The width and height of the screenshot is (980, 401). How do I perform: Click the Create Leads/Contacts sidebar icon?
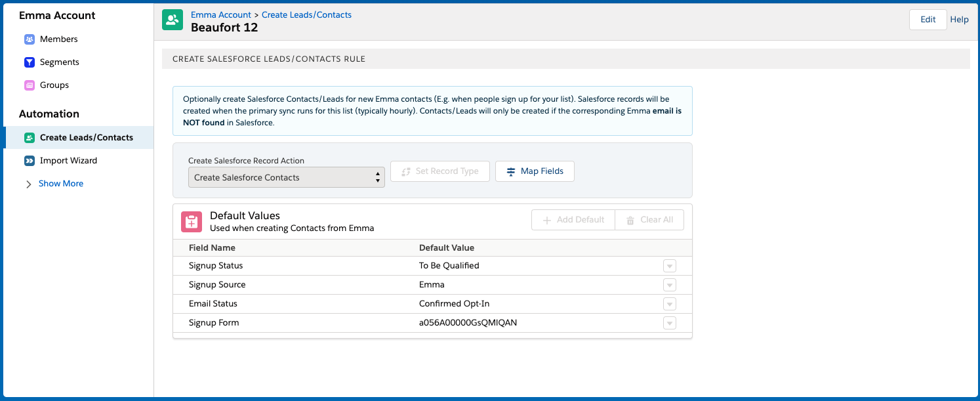[30, 138]
